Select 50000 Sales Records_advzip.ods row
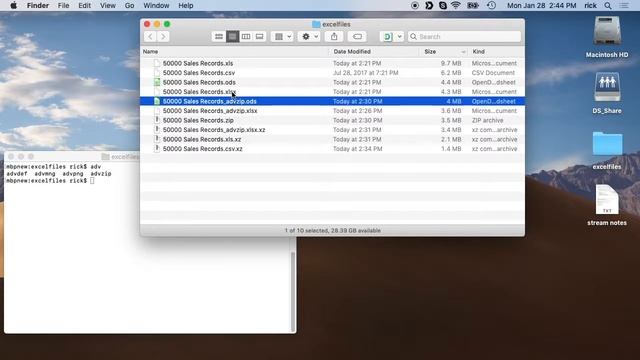Screen dimensions: 640x360 [332, 101]
